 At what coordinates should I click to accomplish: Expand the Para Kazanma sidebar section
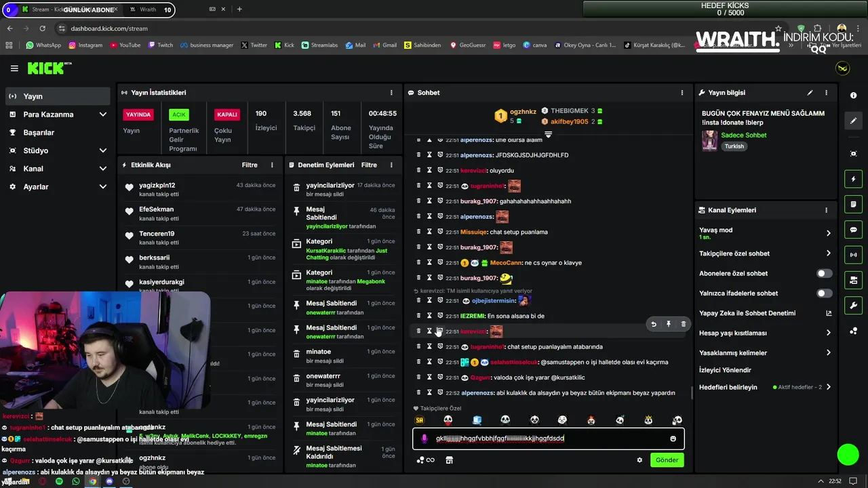[x=58, y=115]
